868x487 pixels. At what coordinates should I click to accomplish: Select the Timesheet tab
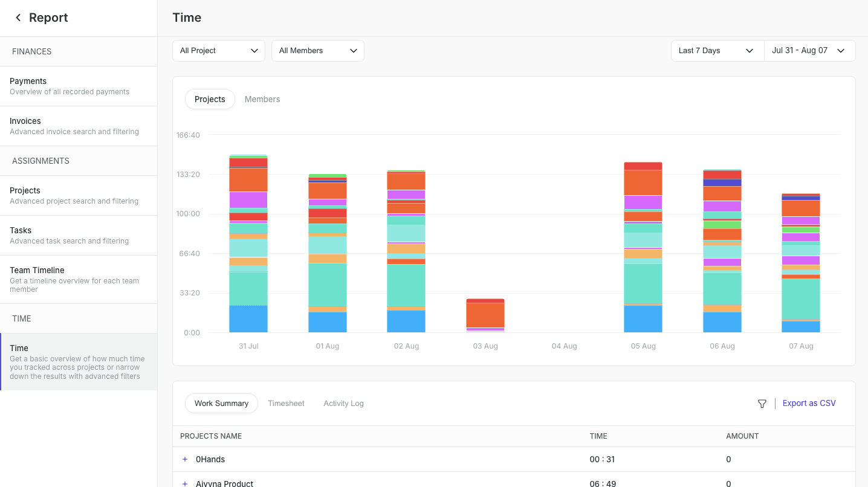click(x=286, y=403)
